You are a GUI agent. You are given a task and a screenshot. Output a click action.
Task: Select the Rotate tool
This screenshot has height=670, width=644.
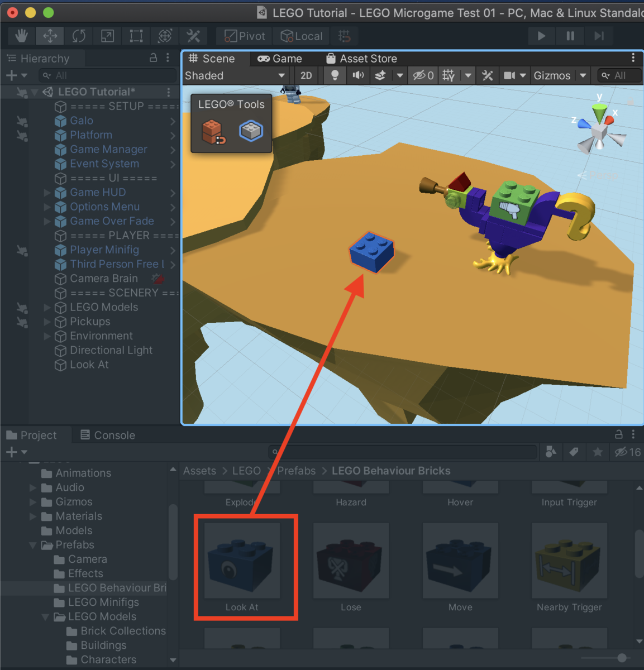(x=79, y=36)
